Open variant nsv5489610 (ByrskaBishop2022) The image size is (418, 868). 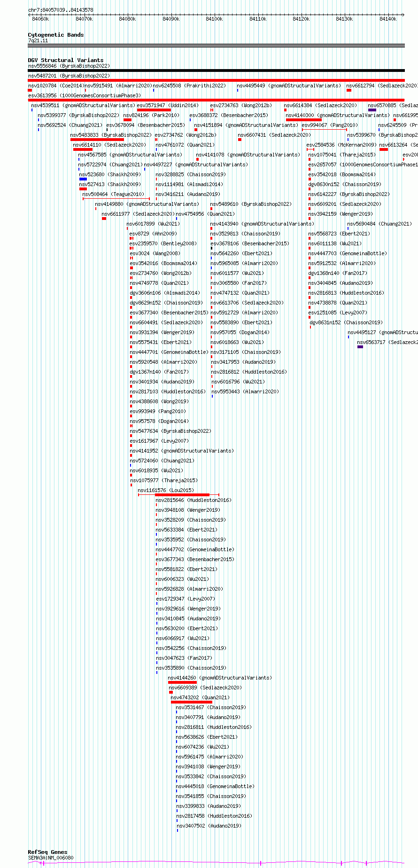(251, 204)
